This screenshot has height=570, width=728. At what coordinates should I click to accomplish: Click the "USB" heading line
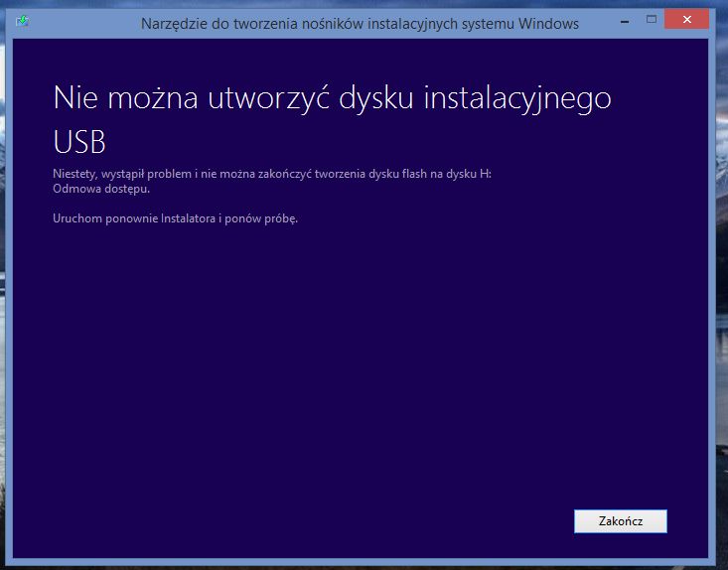click(x=79, y=142)
